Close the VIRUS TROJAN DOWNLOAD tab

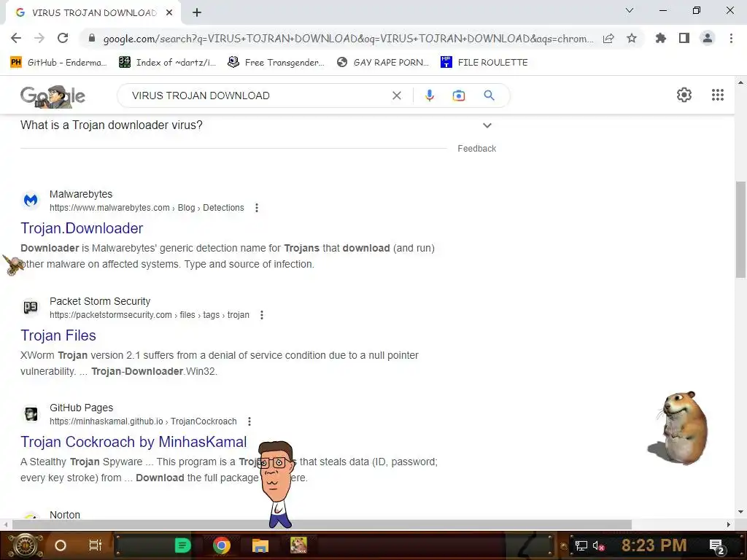click(x=169, y=12)
